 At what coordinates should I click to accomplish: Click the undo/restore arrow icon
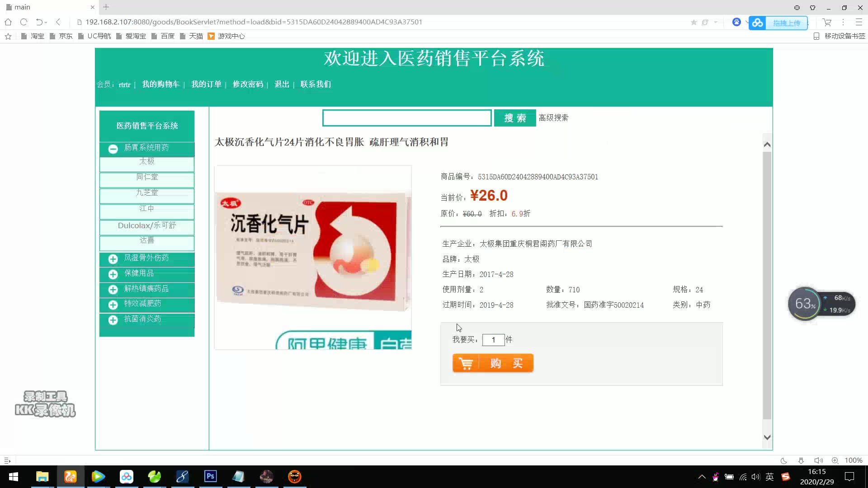pyautogui.click(x=39, y=22)
